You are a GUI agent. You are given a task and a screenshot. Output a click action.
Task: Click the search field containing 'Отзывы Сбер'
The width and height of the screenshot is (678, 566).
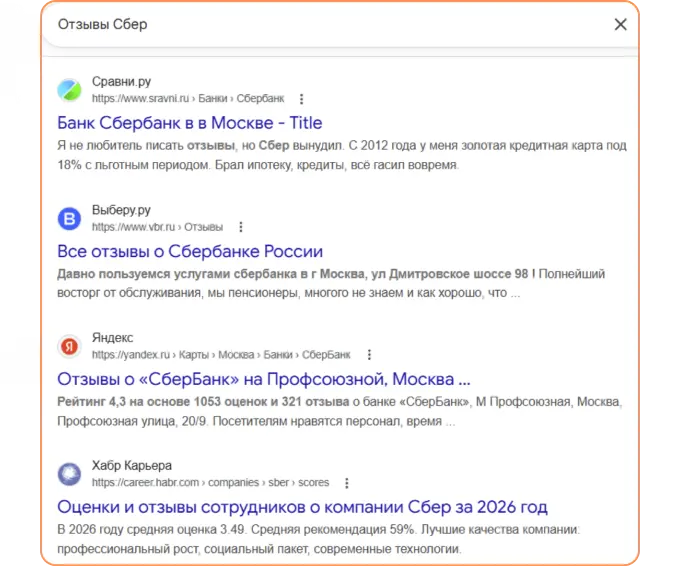click(x=339, y=24)
